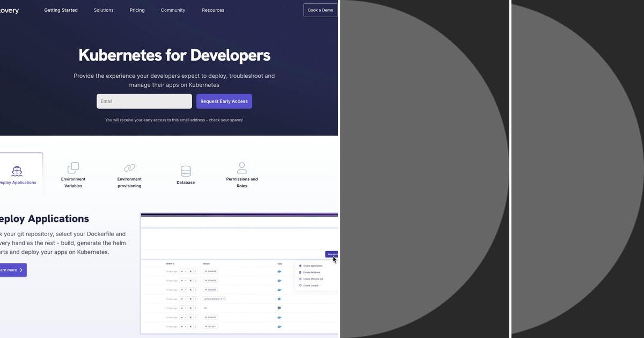Select Create cronjob option

click(310, 286)
